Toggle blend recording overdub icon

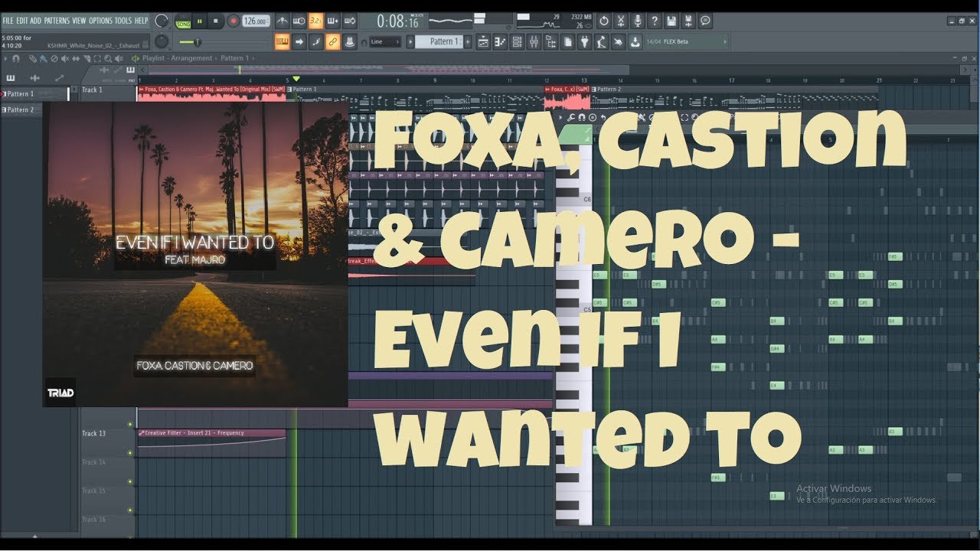coord(332,21)
